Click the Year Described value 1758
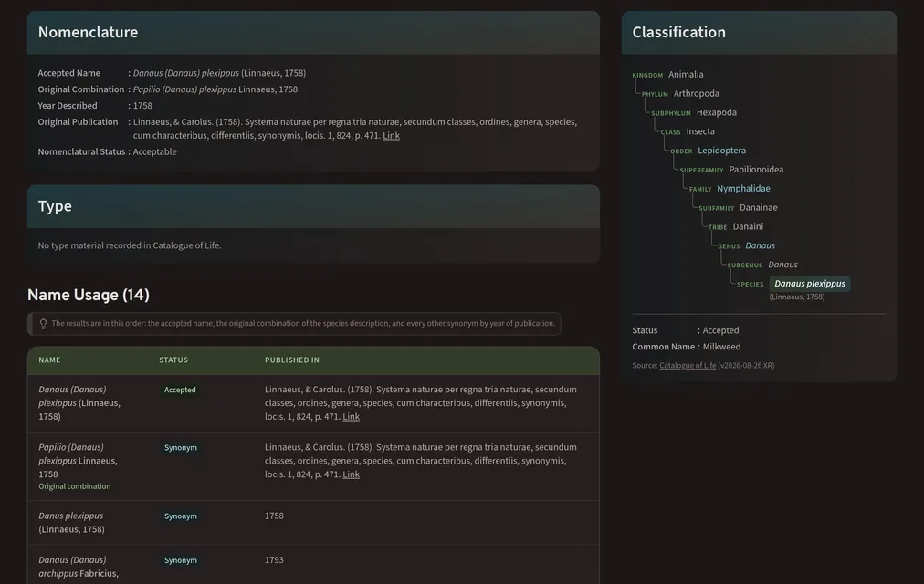 (142, 106)
